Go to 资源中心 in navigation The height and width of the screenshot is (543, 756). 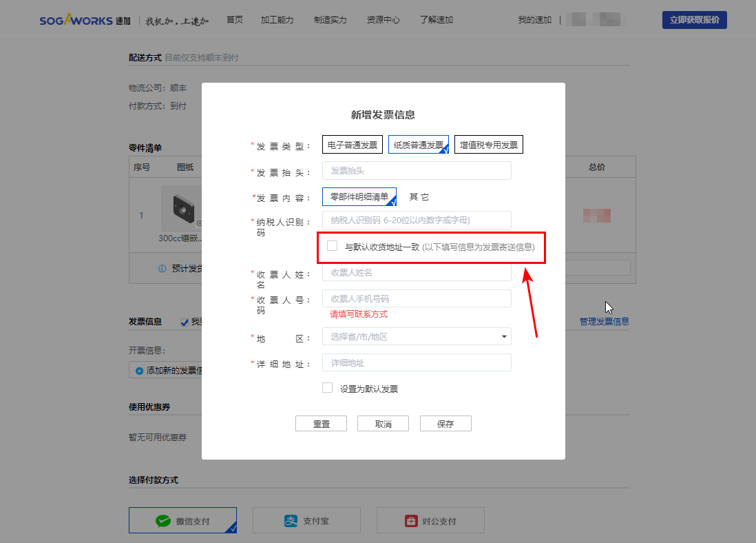(384, 20)
